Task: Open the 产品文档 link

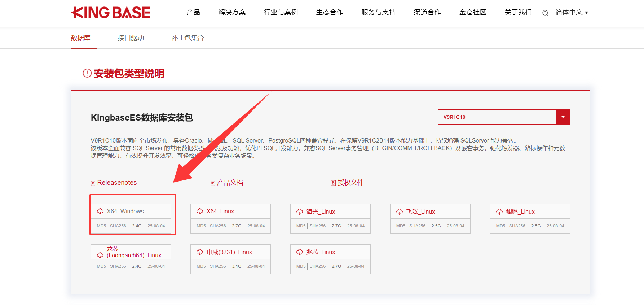Action: pyautogui.click(x=230, y=183)
